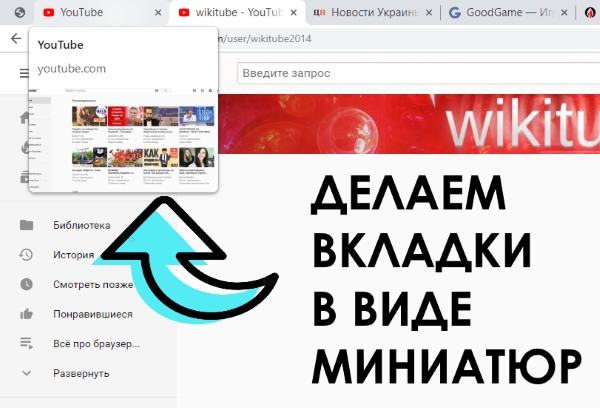This screenshot has width=600, height=408.
Task: Expand the sidebar with the Развернуть chevron
Action: click(26, 374)
